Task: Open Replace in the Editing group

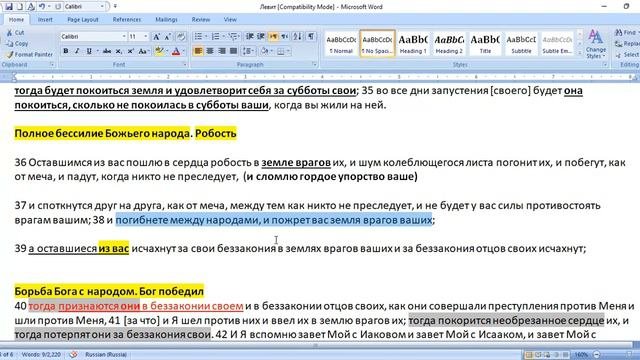Action: click(627, 43)
